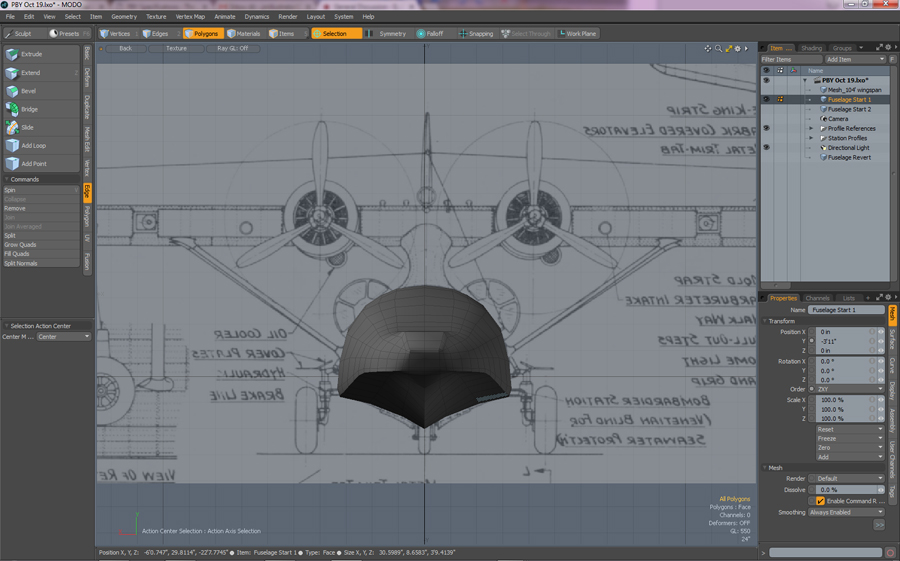This screenshot has width=900, height=561.
Task: Click the double-arrow more button in Properties
Action: click(879, 525)
